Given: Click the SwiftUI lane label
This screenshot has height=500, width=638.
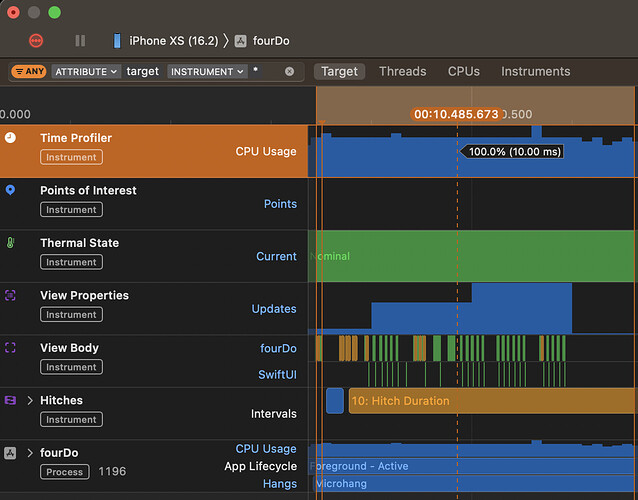Looking at the screenshot, I should [277, 375].
